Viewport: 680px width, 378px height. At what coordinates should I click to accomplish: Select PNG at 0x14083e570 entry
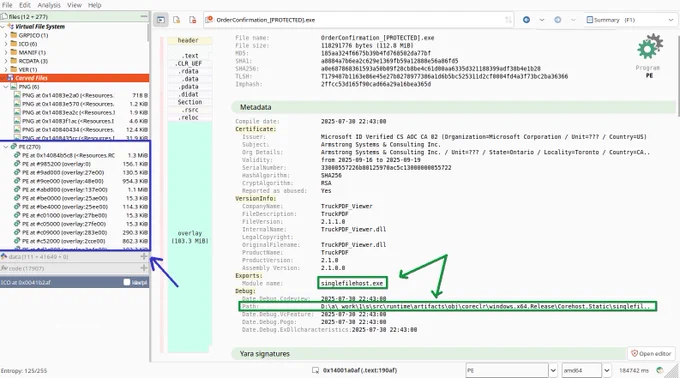(x=80, y=104)
